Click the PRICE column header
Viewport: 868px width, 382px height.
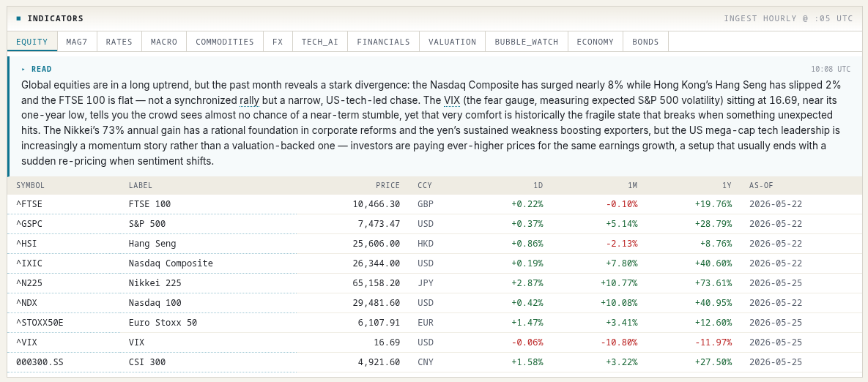point(387,186)
